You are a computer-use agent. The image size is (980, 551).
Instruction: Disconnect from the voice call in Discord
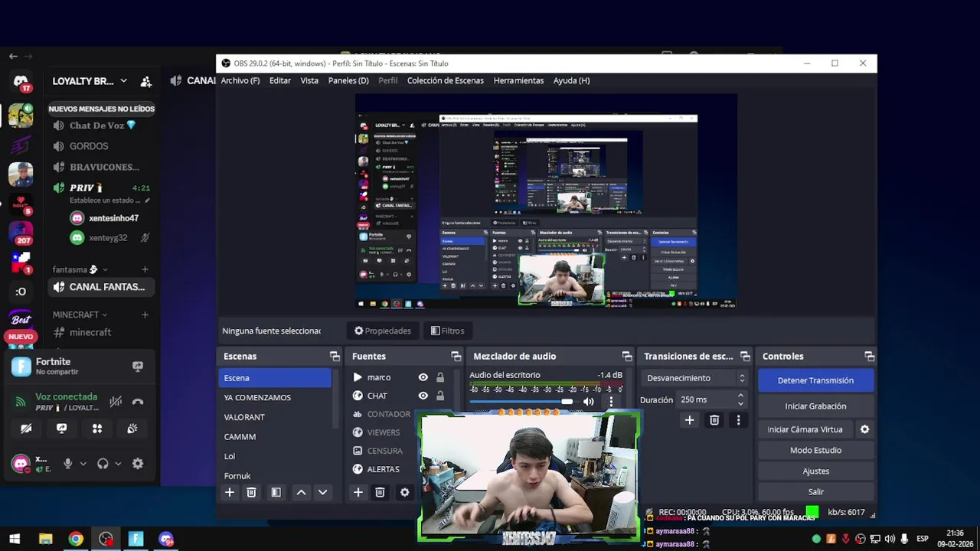click(x=138, y=402)
